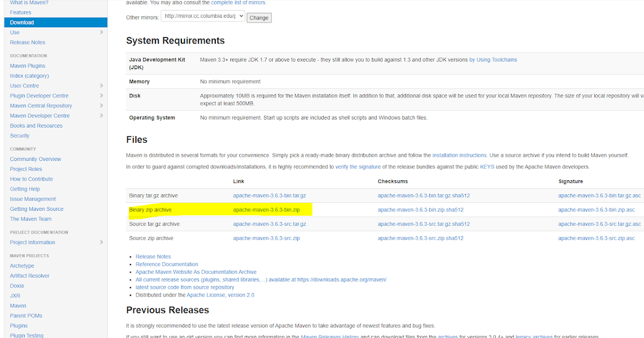Select Download in the sidebar menu
644x338 pixels.
pyautogui.click(x=21, y=22)
